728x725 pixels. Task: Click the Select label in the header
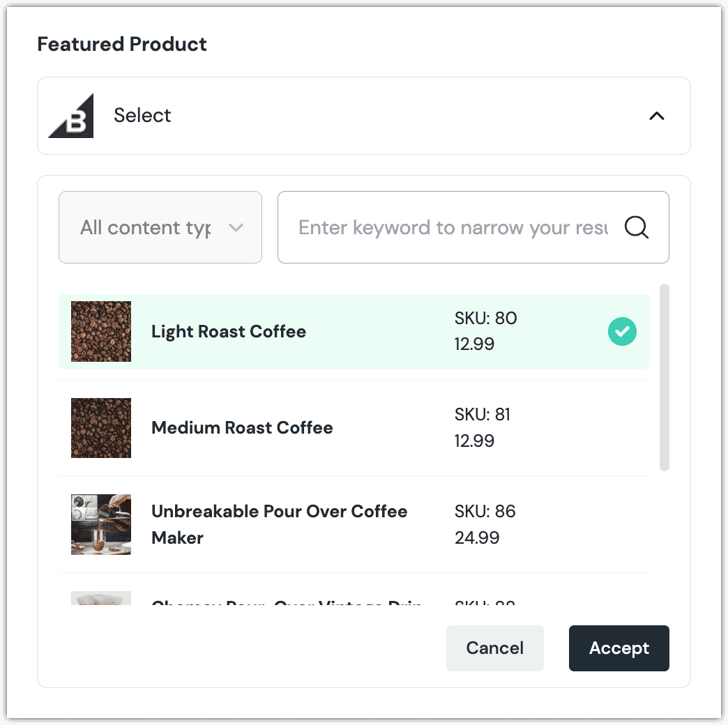(142, 116)
